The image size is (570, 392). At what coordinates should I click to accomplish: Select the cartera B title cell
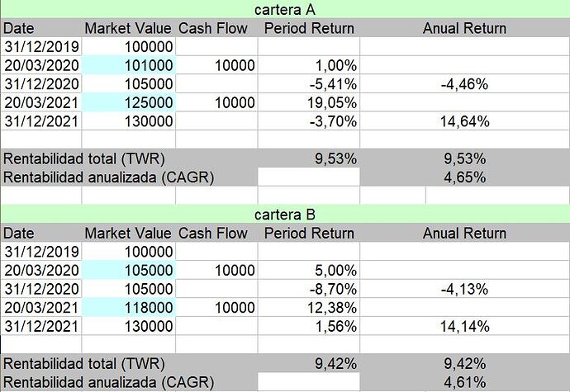point(285,214)
